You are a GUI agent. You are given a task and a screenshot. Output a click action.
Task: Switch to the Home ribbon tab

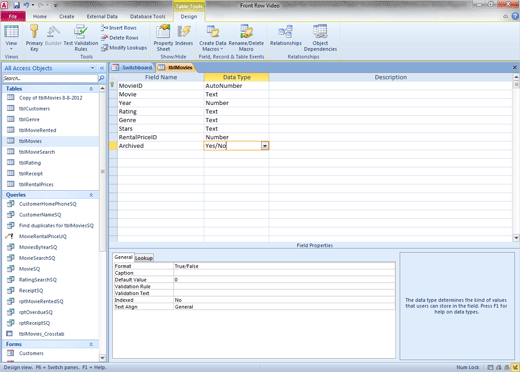click(x=40, y=16)
